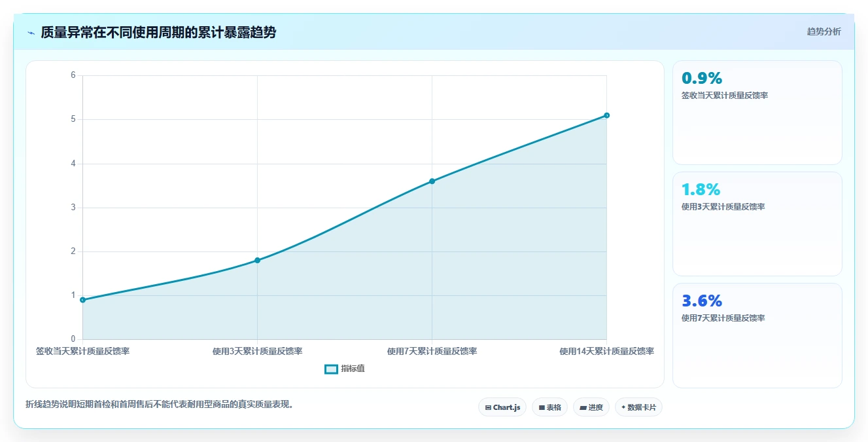Click y-axis tick label 6
Image resolution: width=868 pixels, height=442 pixels.
click(73, 75)
